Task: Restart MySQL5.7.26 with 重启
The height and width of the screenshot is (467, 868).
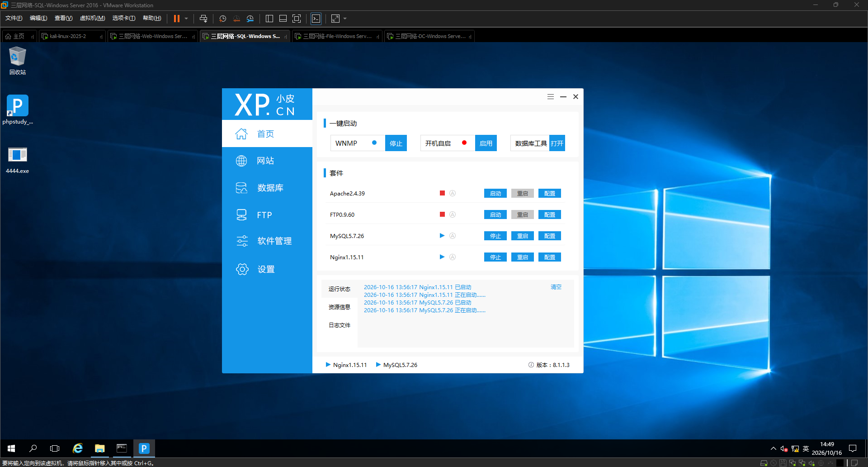Action: (523, 236)
